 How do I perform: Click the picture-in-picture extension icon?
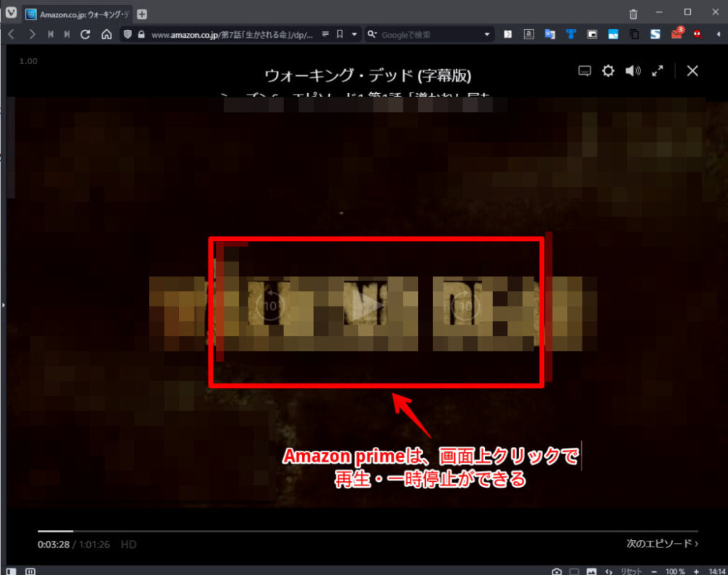pos(592,34)
